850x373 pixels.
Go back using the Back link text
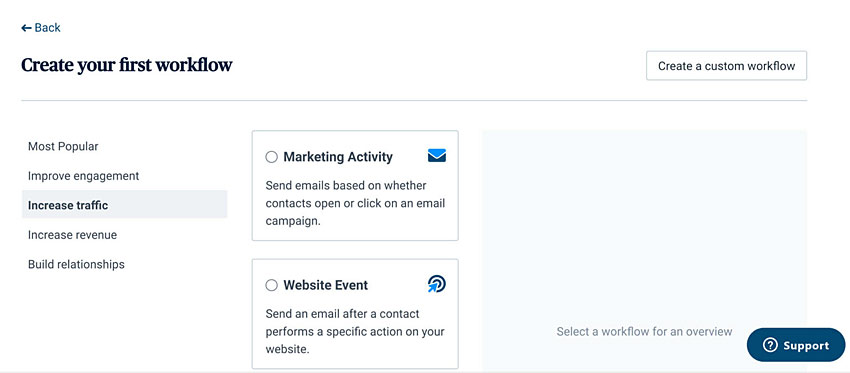click(x=48, y=28)
